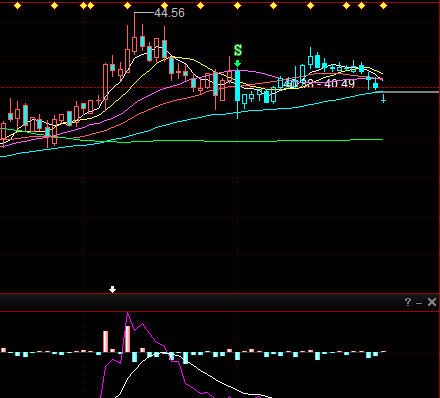
Task: Select the leftmost yellow diamond event marker
Action: (x=17, y=6)
